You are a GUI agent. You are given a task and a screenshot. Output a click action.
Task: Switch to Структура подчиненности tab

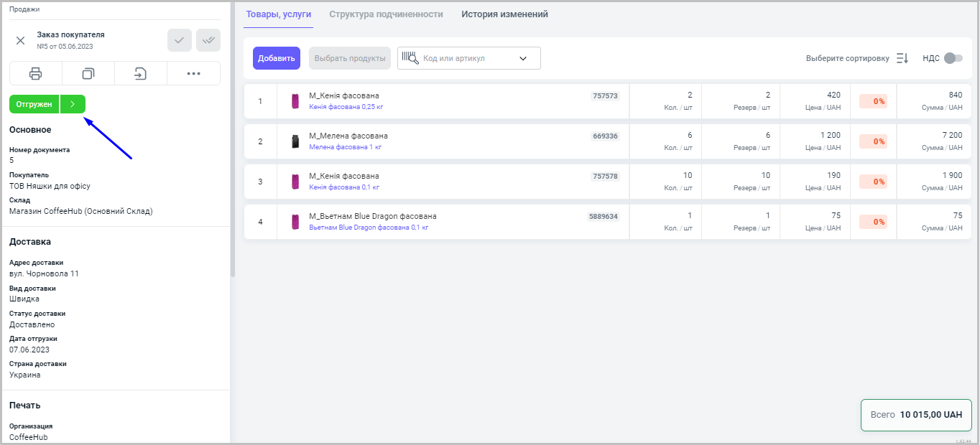coord(386,14)
